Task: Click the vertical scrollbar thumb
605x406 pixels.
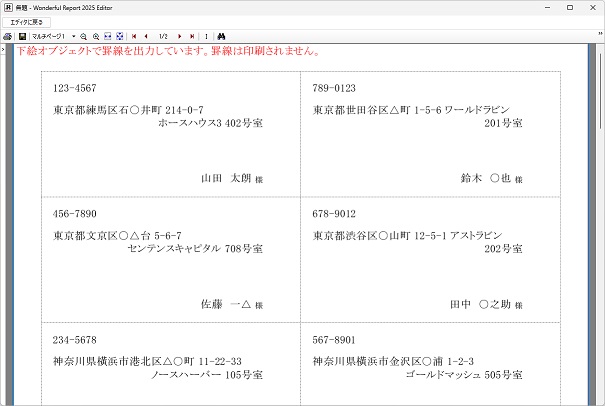Action: point(600,91)
